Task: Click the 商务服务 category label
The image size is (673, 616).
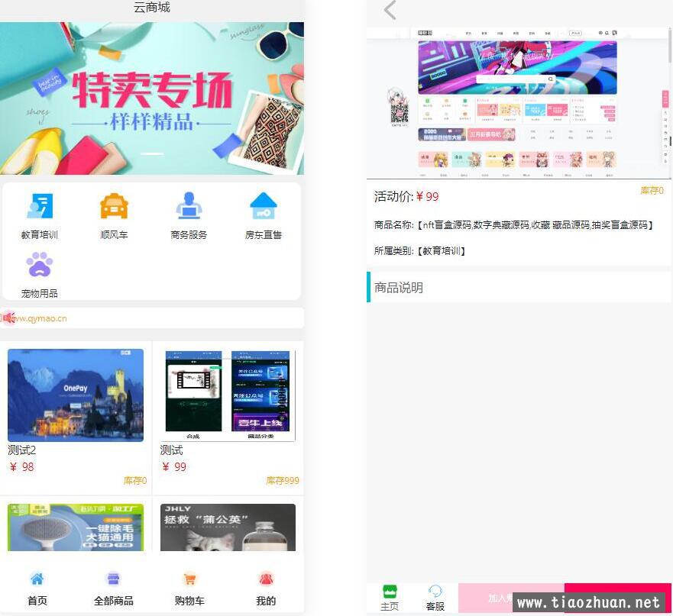Action: tap(189, 234)
